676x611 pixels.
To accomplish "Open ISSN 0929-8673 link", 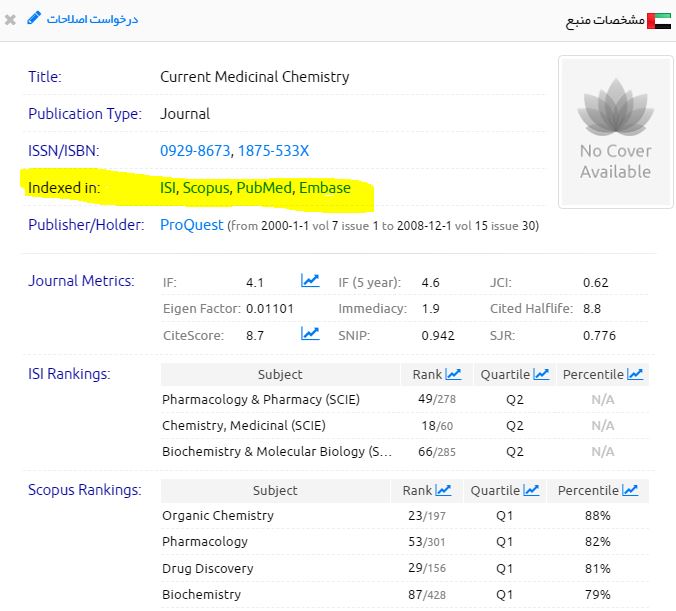I will 195,151.
